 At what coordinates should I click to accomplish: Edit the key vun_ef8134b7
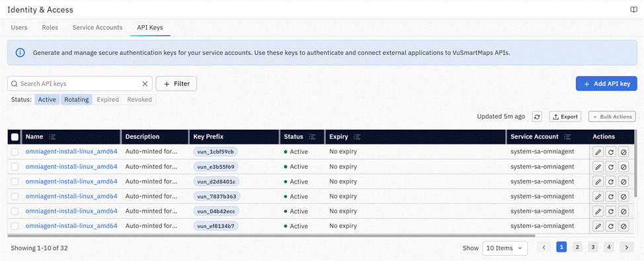pyautogui.click(x=598, y=226)
